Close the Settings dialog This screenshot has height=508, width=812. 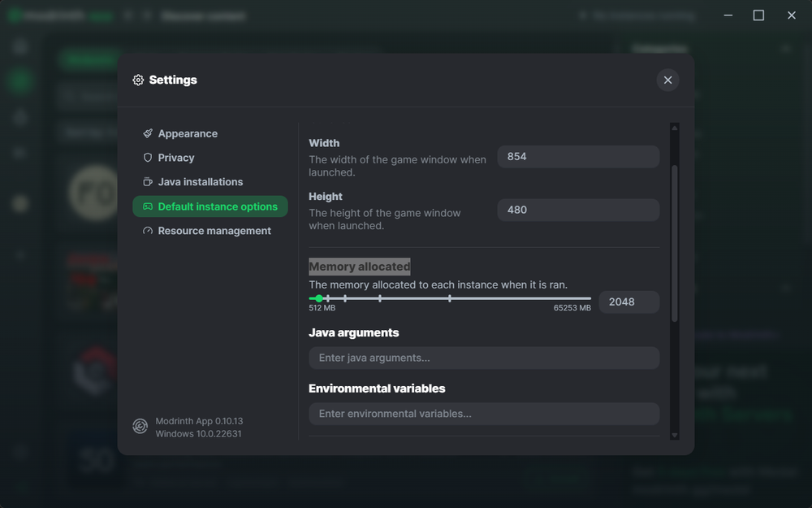click(667, 80)
